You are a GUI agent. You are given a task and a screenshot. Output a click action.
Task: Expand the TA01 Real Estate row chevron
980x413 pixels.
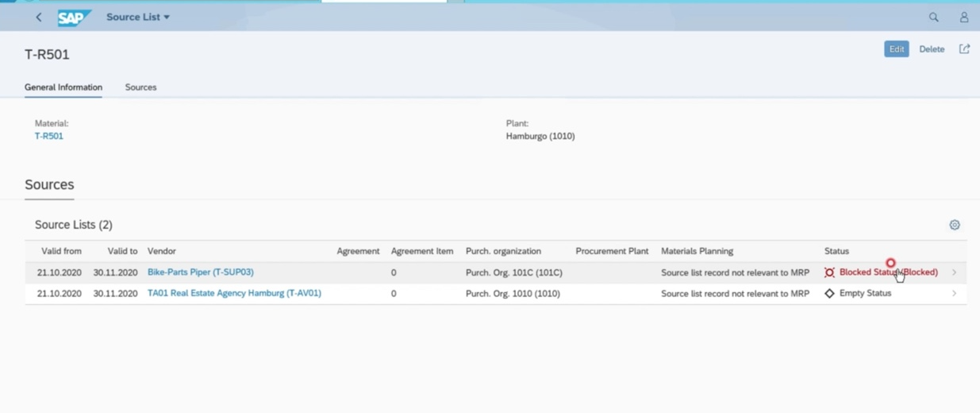tap(954, 293)
